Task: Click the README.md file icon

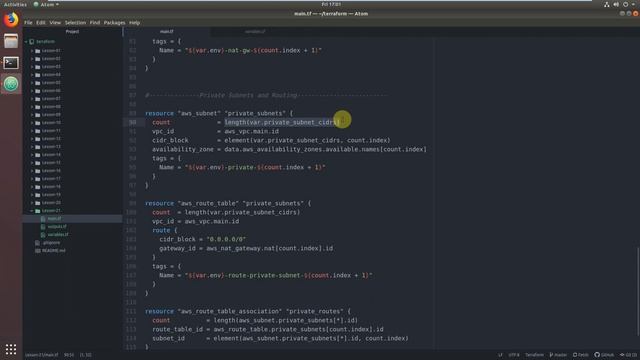Action: coord(38,251)
